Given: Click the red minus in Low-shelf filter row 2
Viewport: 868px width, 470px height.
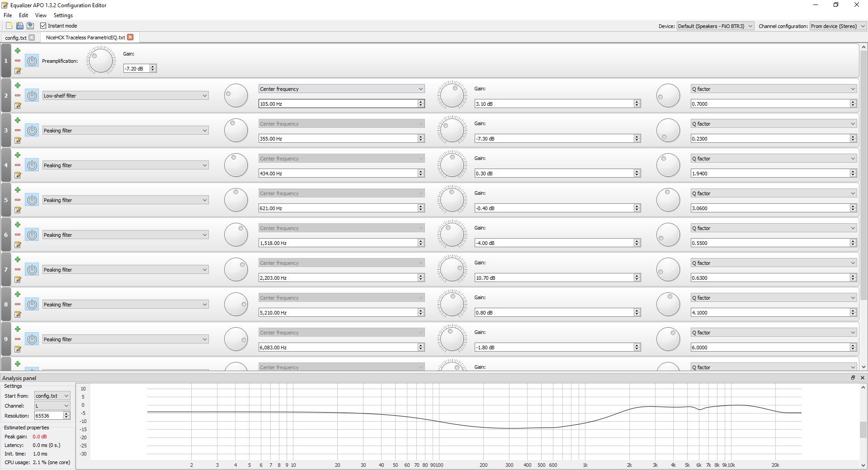Looking at the screenshot, I should tap(18, 95).
